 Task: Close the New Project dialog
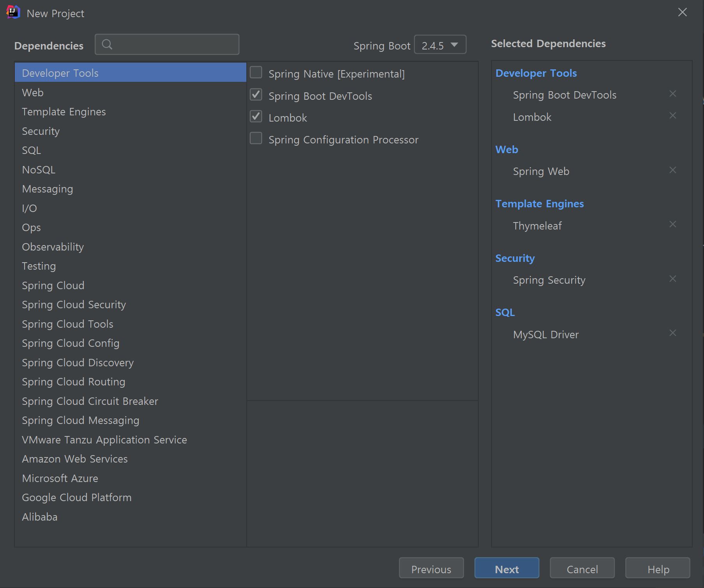pyautogui.click(x=682, y=12)
